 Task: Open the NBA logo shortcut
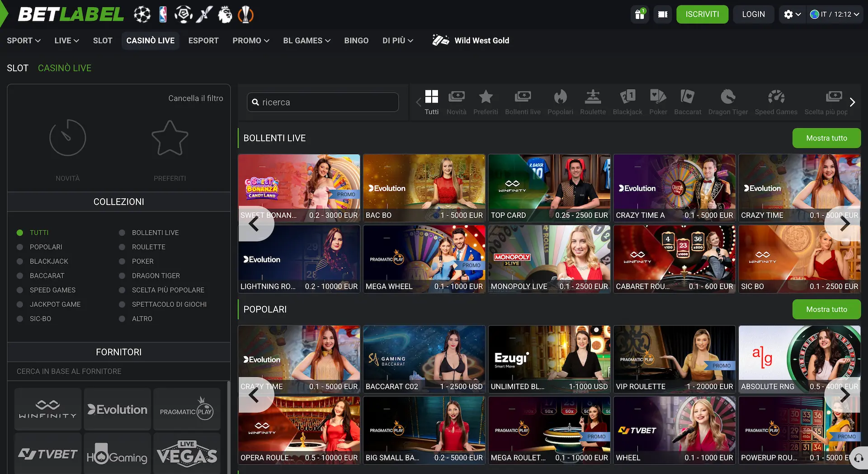pyautogui.click(x=163, y=14)
